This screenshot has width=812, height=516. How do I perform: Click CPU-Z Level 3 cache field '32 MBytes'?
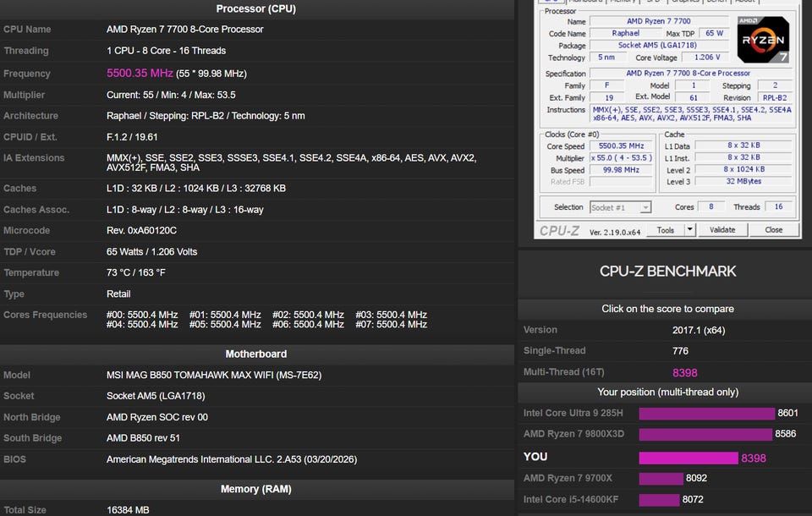point(743,181)
